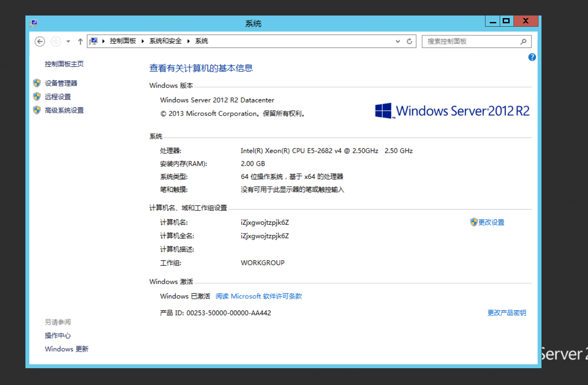This screenshot has height=385, width=588.
Task: Click product ID 00253-50000-00000-AA442
Action: coord(229,313)
